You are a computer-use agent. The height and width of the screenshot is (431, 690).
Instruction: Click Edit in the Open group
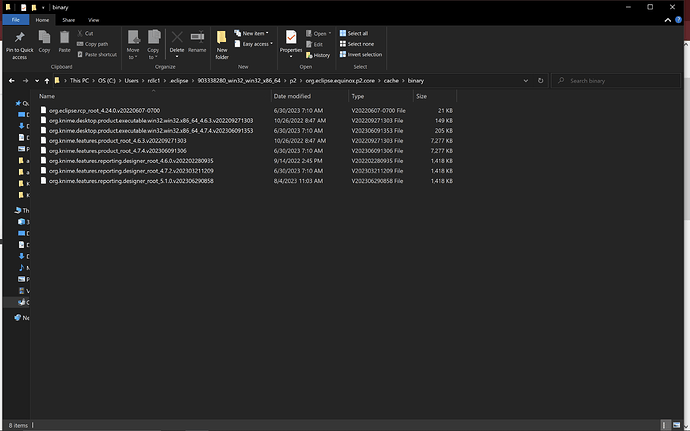tap(314, 44)
